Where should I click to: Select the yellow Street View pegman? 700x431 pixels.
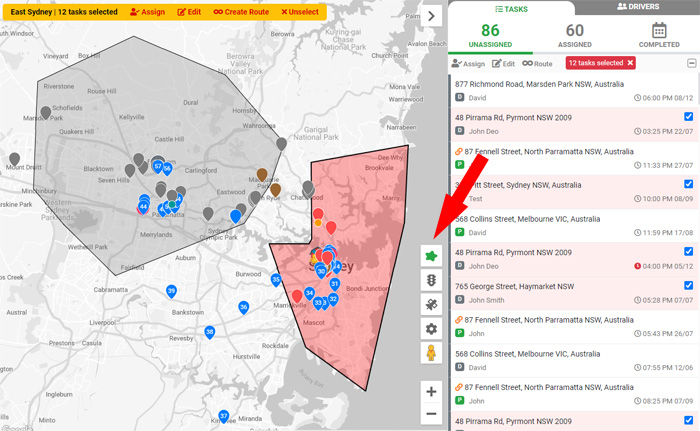(x=431, y=353)
